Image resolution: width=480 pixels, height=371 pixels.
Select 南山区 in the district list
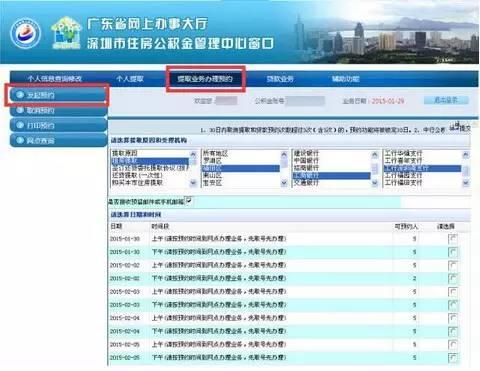212,176
